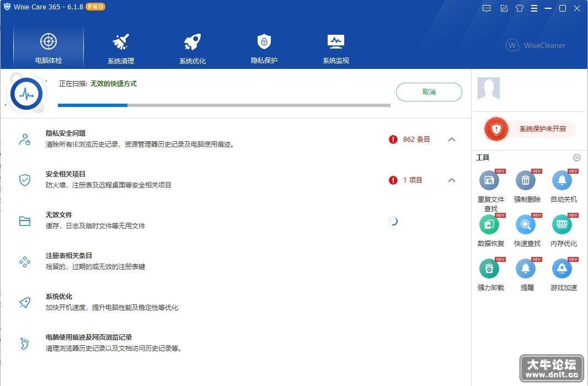
Task: Click the 1 项目 result count
Action: 413,180
